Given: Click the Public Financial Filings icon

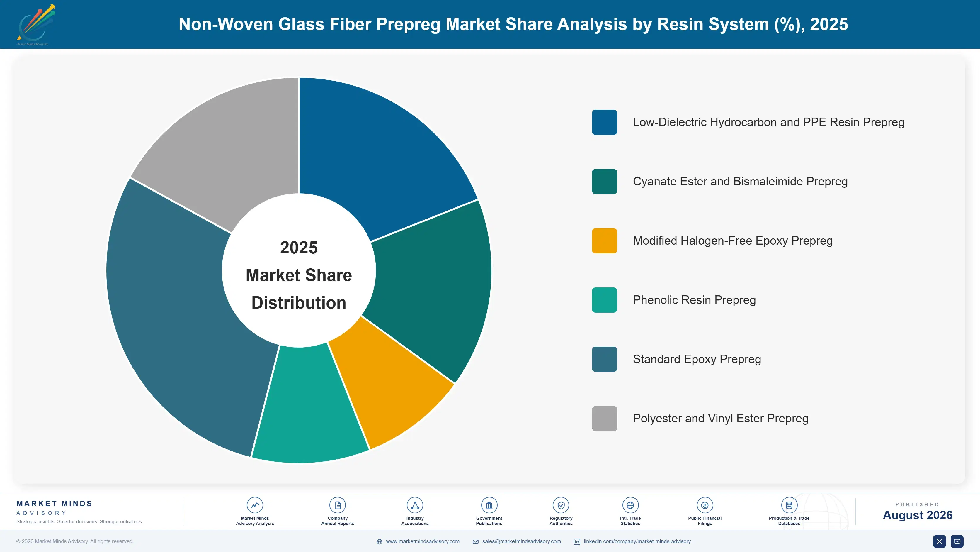Looking at the screenshot, I should 705,505.
